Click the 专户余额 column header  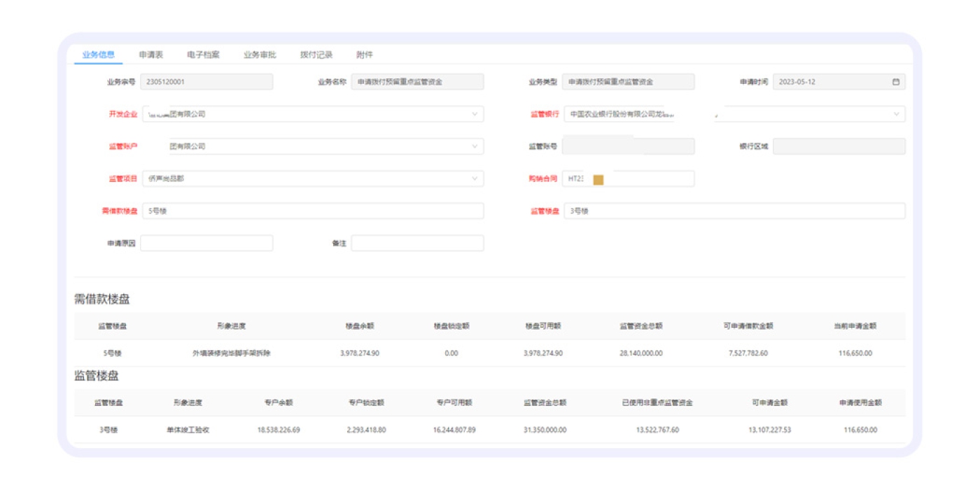coord(279,402)
